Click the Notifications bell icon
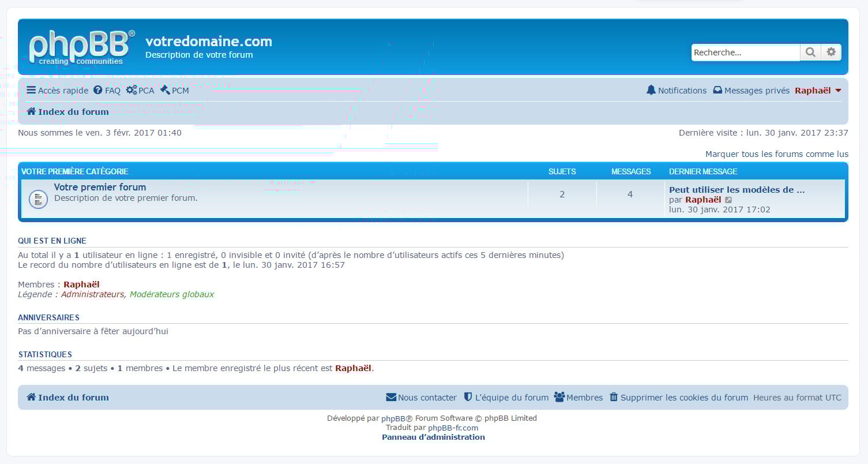 pyautogui.click(x=651, y=90)
